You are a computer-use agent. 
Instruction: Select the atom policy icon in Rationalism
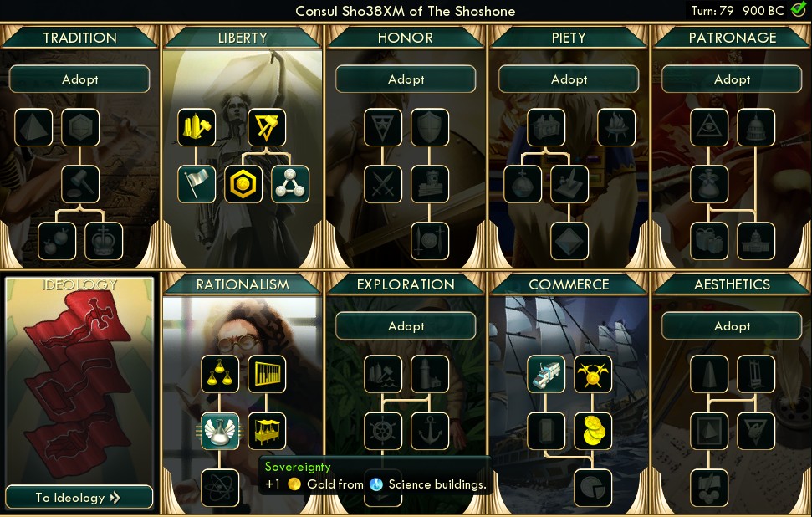[220, 488]
